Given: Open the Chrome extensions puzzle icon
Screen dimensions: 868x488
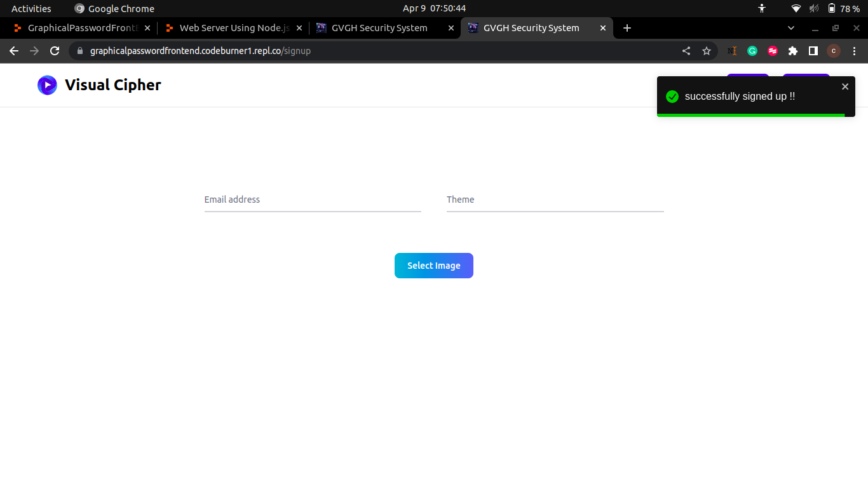Looking at the screenshot, I should pos(793,51).
